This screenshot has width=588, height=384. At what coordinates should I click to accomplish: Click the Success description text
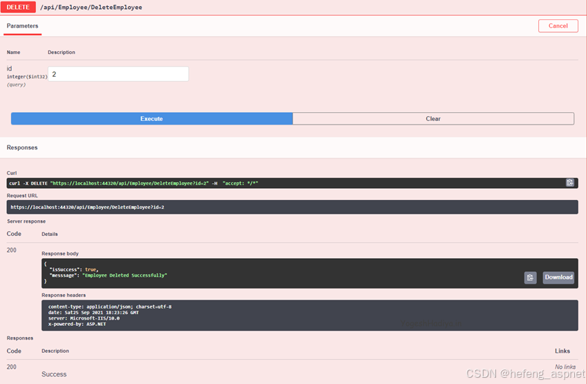point(54,374)
